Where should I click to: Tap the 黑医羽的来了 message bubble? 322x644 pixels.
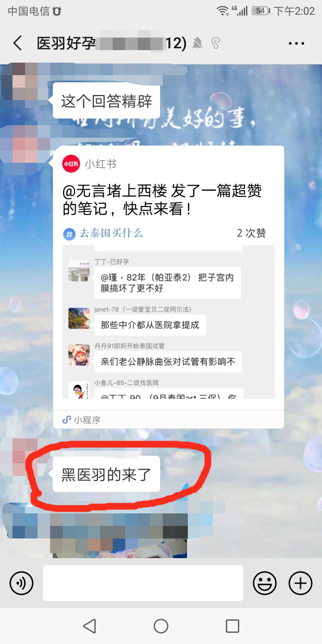tap(106, 474)
